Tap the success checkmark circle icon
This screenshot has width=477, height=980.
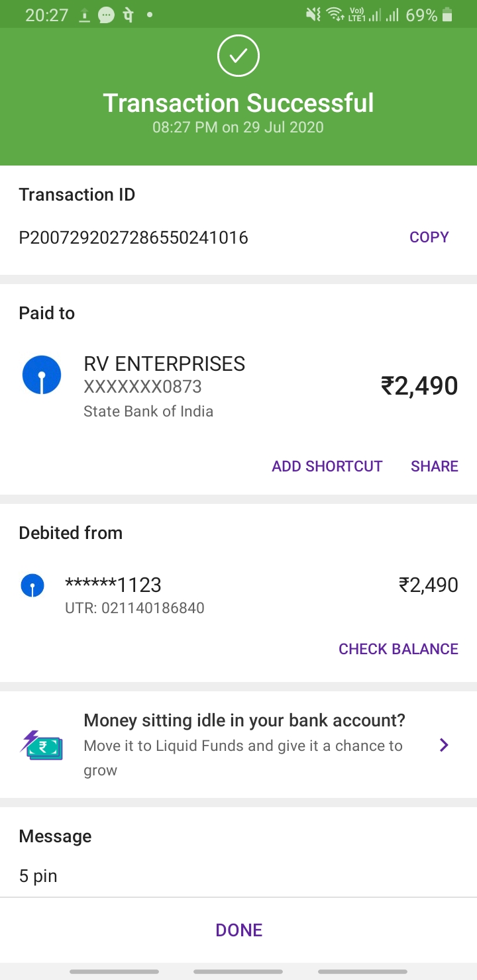tap(238, 56)
